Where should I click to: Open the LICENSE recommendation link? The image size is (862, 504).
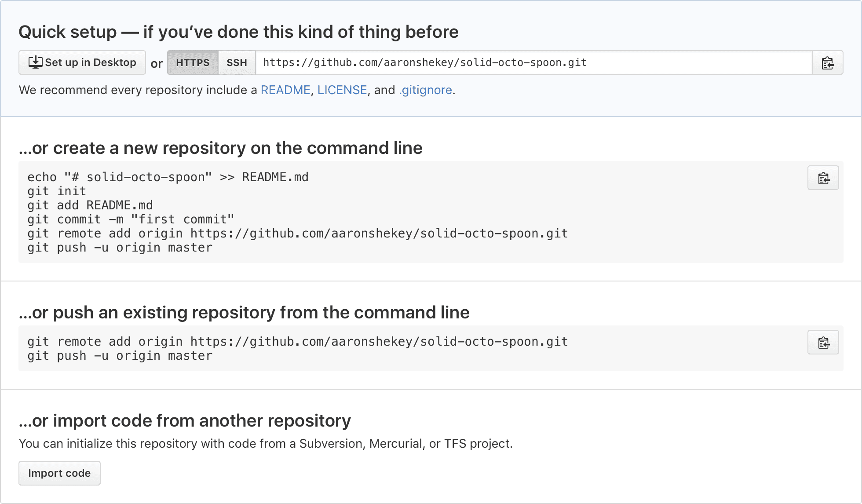coord(342,90)
